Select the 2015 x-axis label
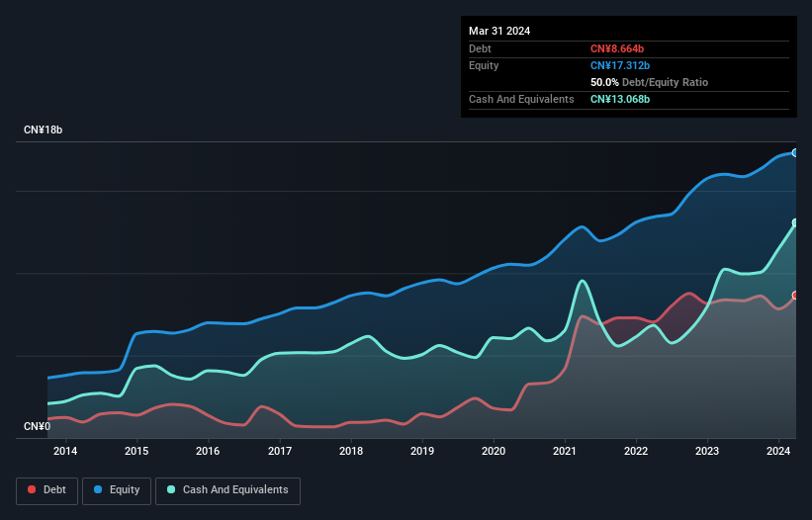This screenshot has width=812, height=520. click(x=136, y=451)
